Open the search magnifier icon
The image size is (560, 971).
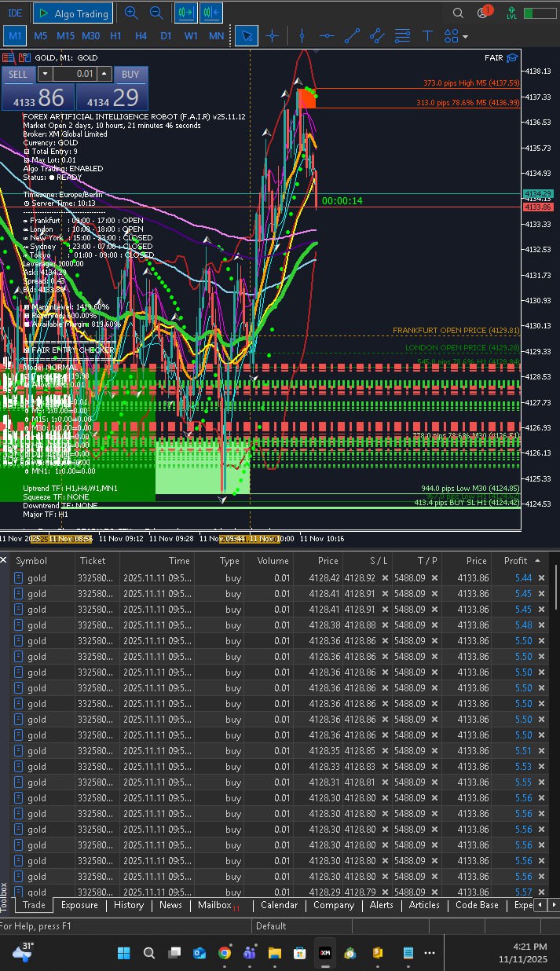click(458, 13)
